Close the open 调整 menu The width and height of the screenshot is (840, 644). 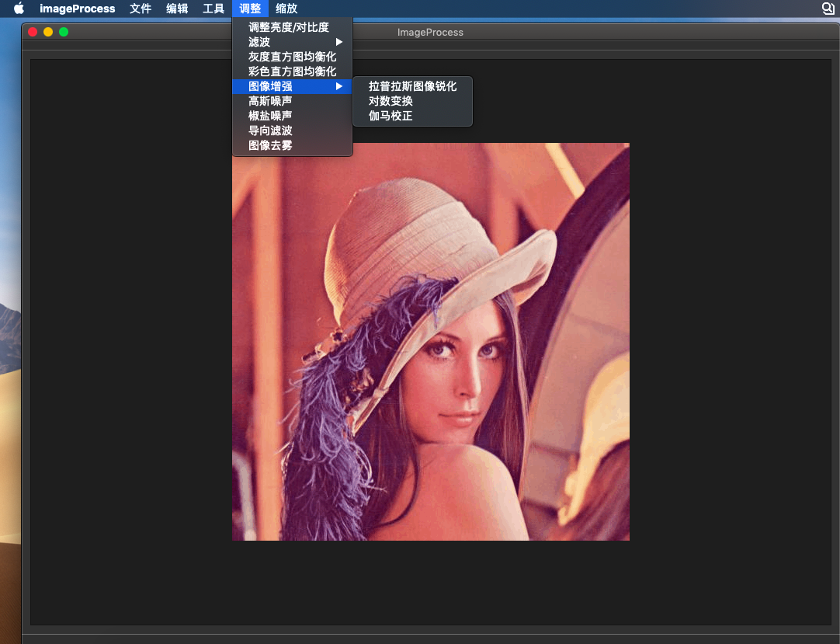point(250,8)
